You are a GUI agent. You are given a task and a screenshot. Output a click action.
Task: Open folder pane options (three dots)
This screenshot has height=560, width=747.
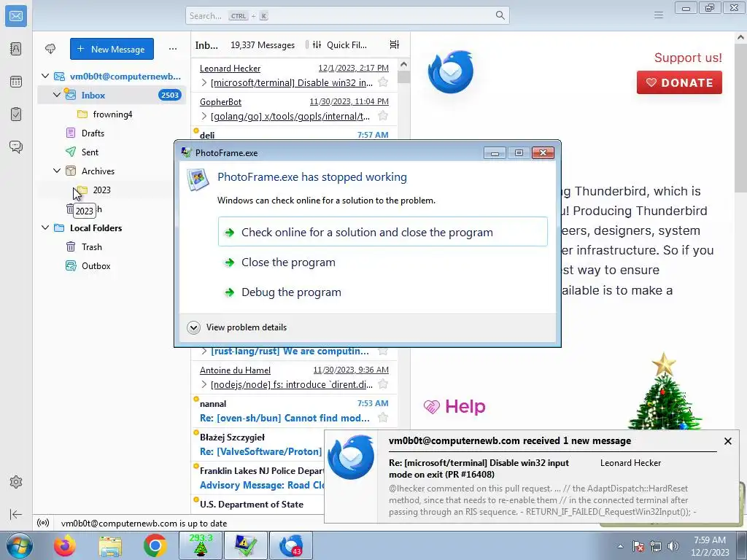172,49
